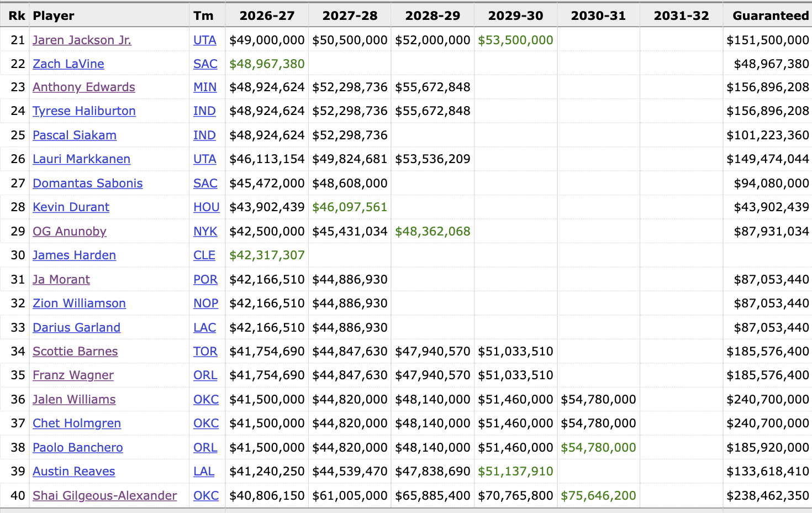Select James Harden's $42,317,307 salary

pyautogui.click(x=267, y=255)
